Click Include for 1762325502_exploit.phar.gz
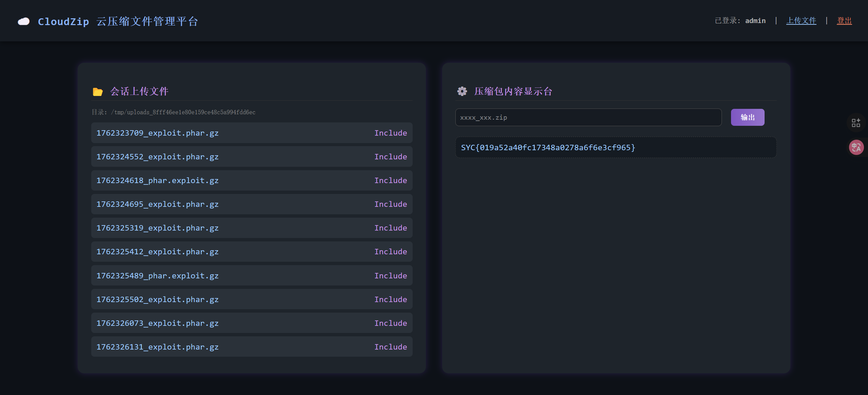The width and height of the screenshot is (868, 395). (x=390, y=299)
